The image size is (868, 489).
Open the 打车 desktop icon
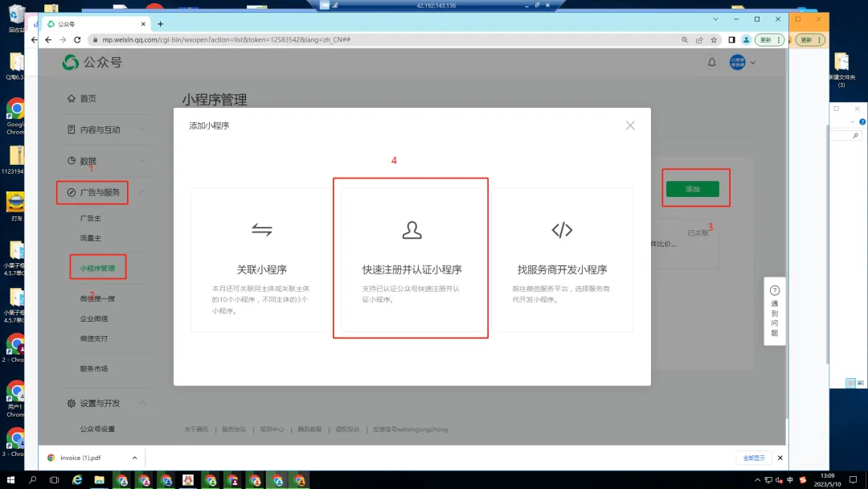point(15,208)
